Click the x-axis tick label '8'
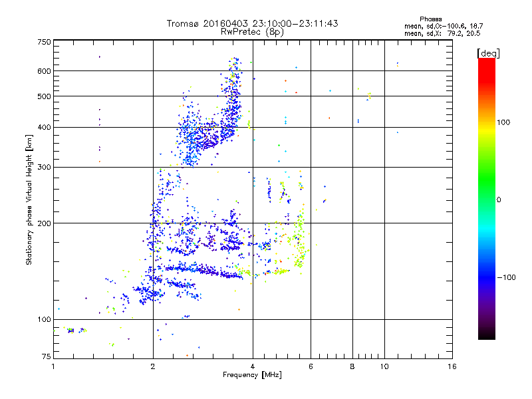The image size is (532, 399). pos(352,366)
